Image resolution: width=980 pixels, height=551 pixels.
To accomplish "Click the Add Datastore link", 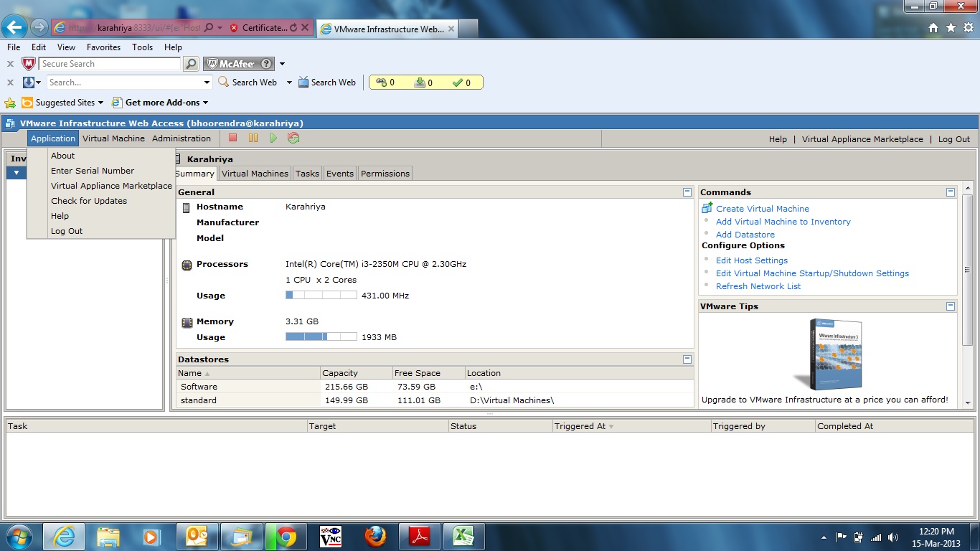I will (745, 235).
